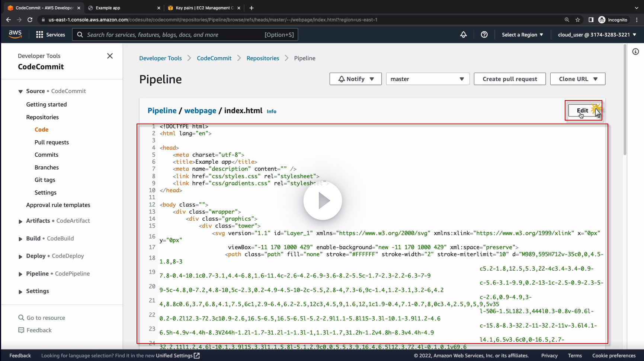Open the info panel icon at right edge
This screenshot has height=361, width=644.
(635, 52)
